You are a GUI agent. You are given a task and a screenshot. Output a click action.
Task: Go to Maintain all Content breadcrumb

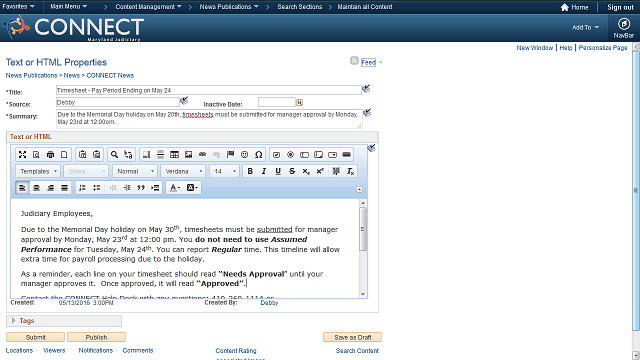(365, 7)
